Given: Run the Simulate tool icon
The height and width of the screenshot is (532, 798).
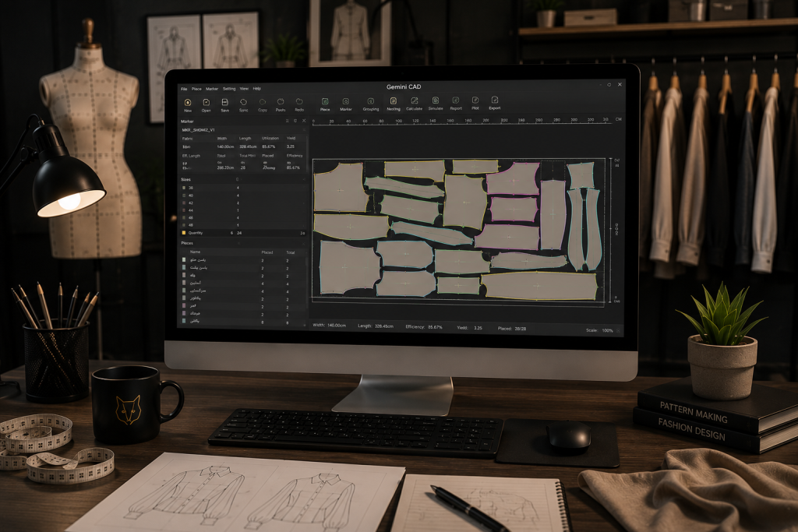Looking at the screenshot, I should pos(435,100).
